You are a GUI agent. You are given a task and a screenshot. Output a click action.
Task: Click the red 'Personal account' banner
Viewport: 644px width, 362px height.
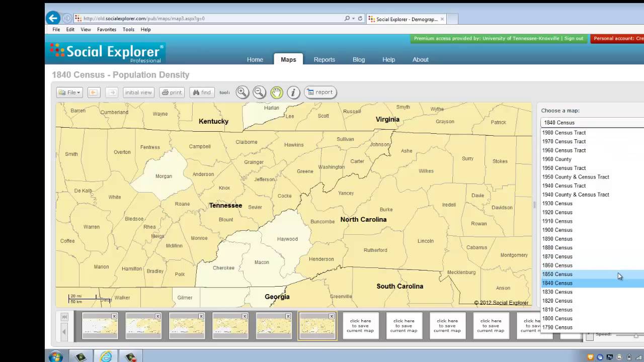(617, 39)
